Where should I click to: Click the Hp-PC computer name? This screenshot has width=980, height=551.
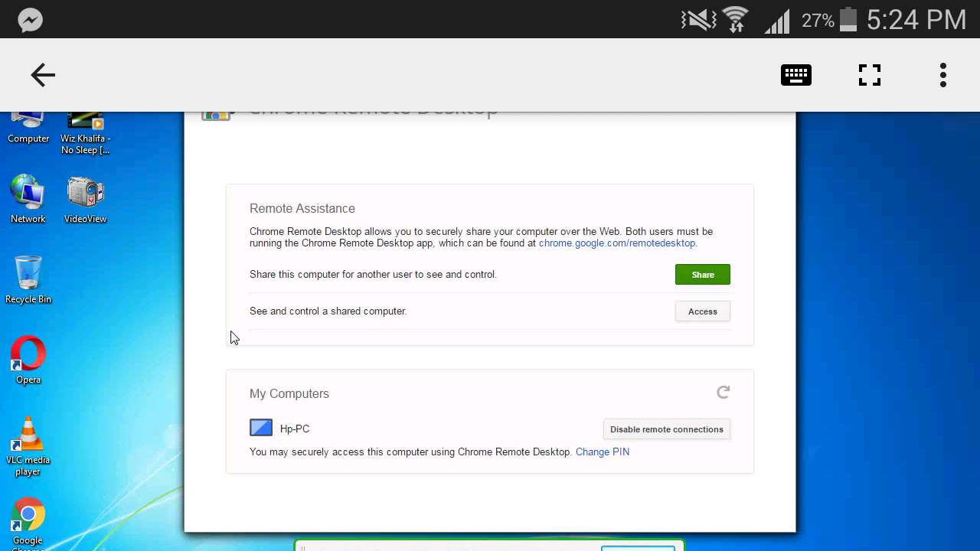(295, 429)
